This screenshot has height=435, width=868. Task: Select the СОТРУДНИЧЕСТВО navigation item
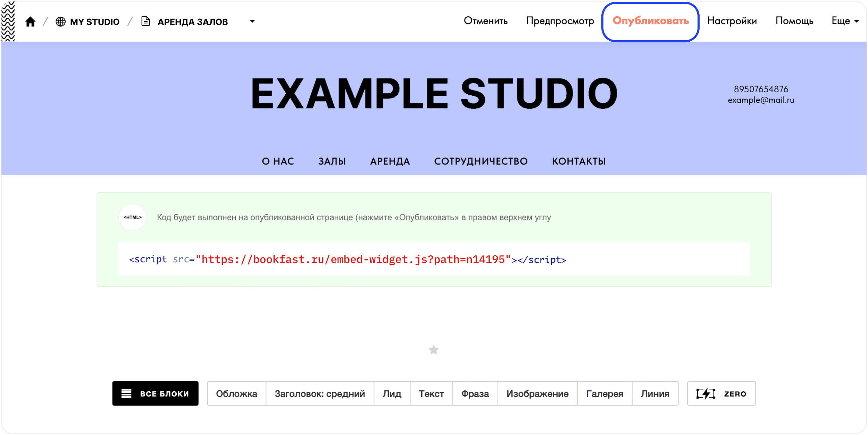pyautogui.click(x=481, y=161)
